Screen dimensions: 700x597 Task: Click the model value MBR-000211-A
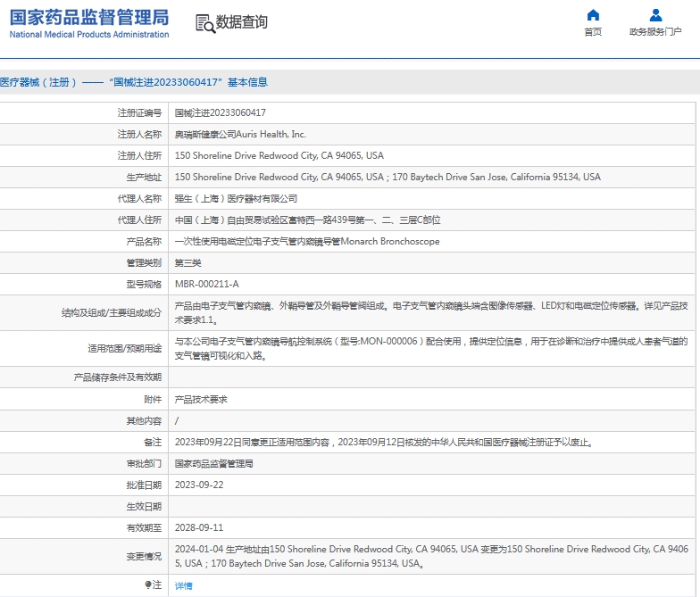[206, 284]
